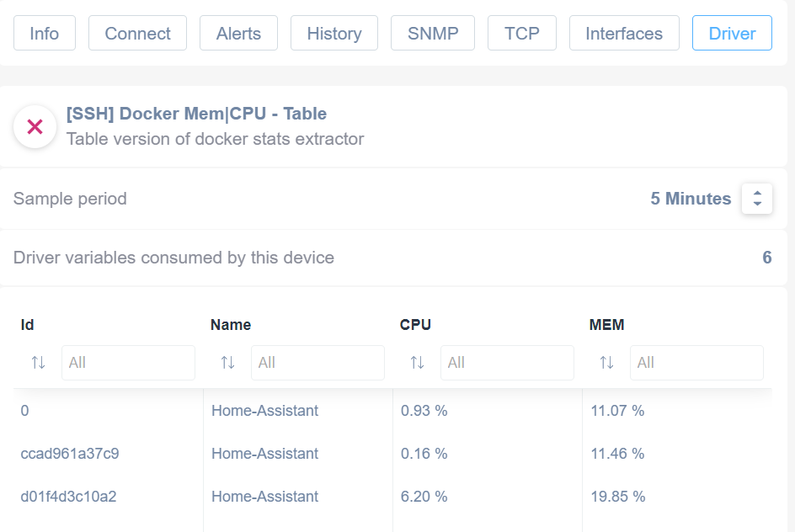
Task: Open the Connect tab
Action: tap(138, 34)
